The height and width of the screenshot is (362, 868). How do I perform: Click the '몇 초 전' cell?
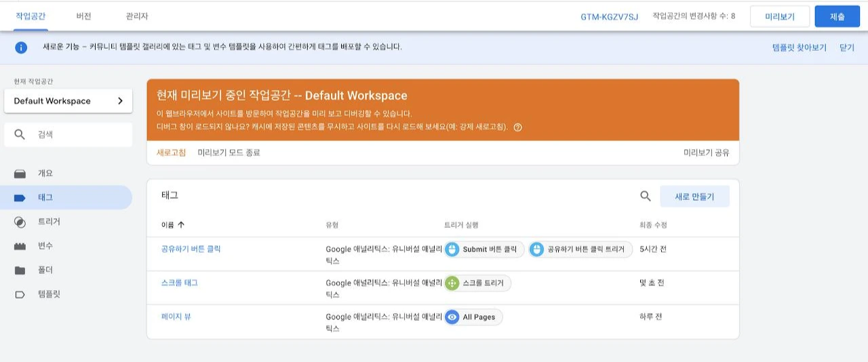[652, 283]
